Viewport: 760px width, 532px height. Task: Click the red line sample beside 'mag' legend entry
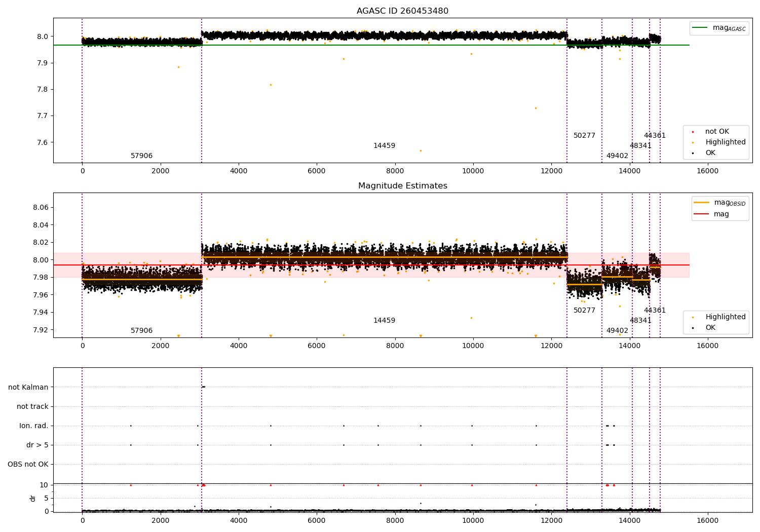pos(702,214)
